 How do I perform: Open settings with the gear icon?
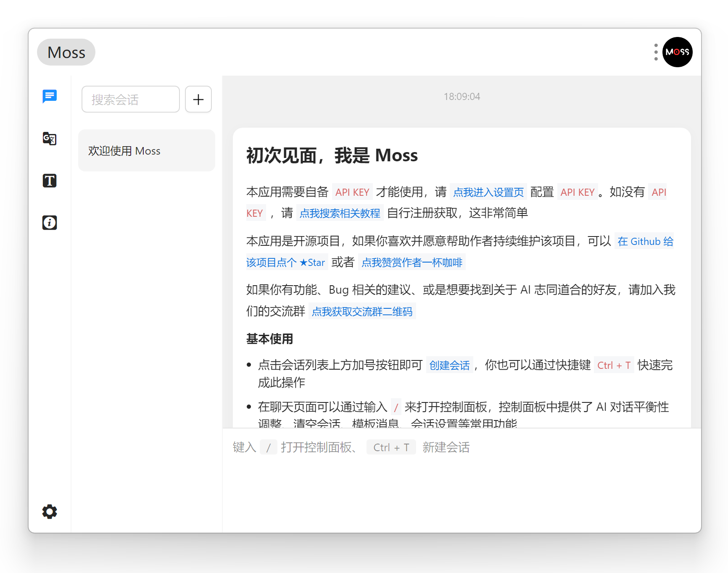(49, 512)
